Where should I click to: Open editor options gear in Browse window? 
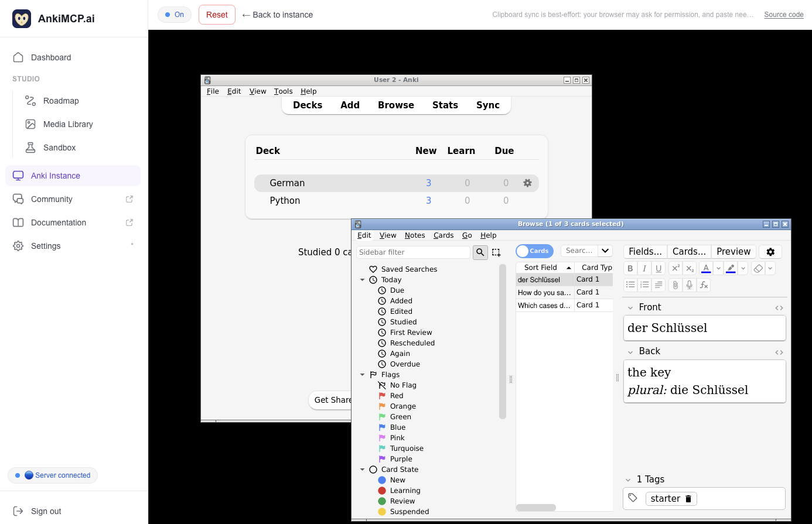point(770,252)
